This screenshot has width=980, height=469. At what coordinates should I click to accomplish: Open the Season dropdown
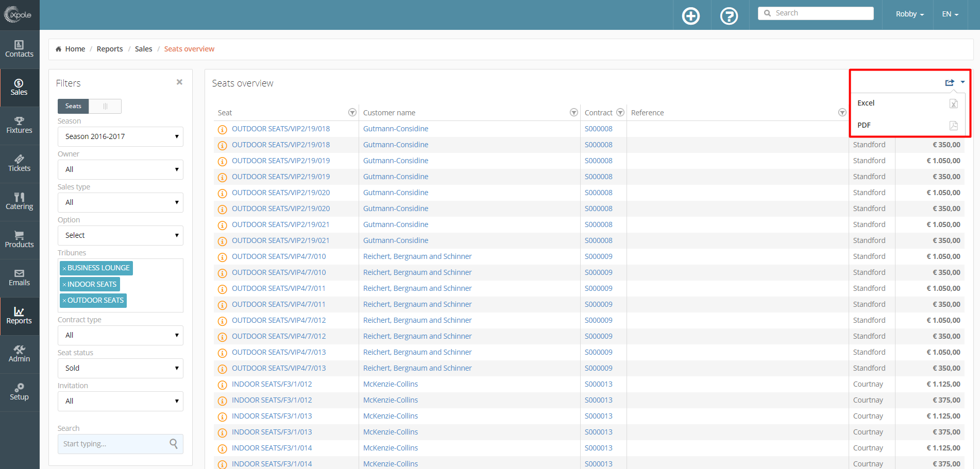[121, 136]
